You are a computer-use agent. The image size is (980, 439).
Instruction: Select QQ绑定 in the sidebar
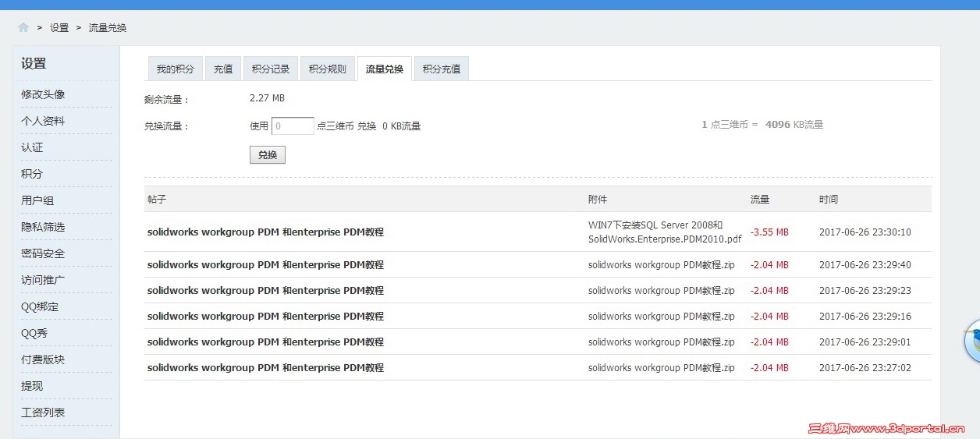(40, 306)
